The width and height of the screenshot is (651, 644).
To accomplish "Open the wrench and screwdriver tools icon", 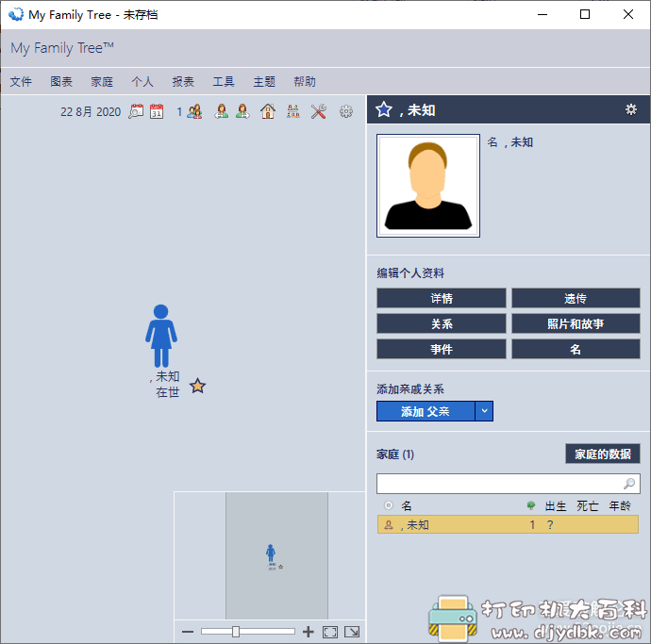I will click(x=319, y=111).
